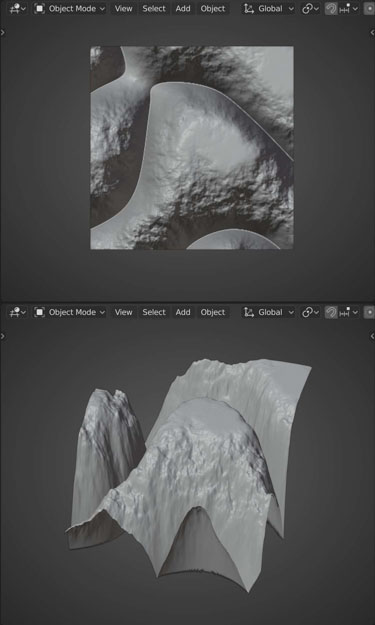This screenshot has height=625, width=375.
Task: Toggle proportional editing in top viewport header
Action: pos(369,8)
